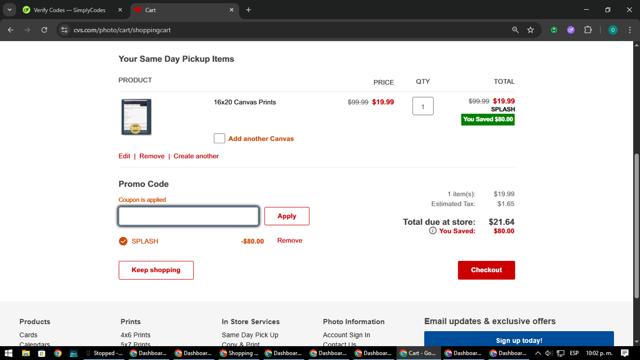This screenshot has height=360, width=640.
Task: Click the quantity field showing 1
Action: pyautogui.click(x=423, y=106)
